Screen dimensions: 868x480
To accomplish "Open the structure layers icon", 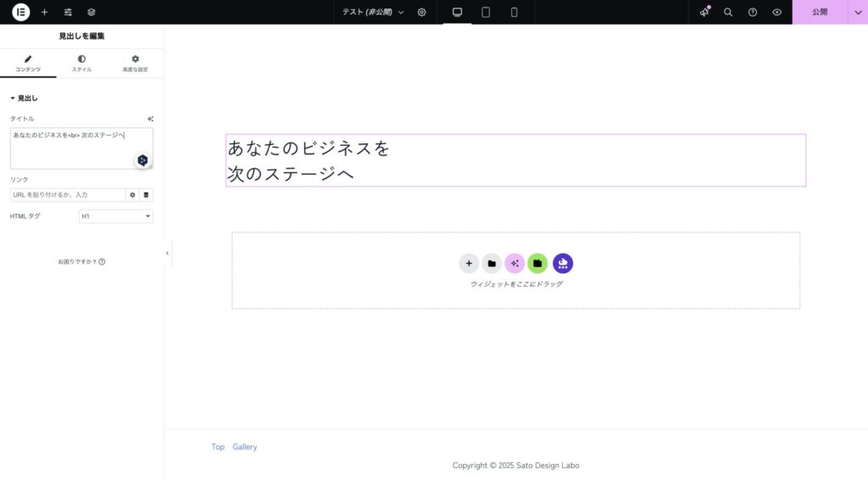I will coord(92,12).
